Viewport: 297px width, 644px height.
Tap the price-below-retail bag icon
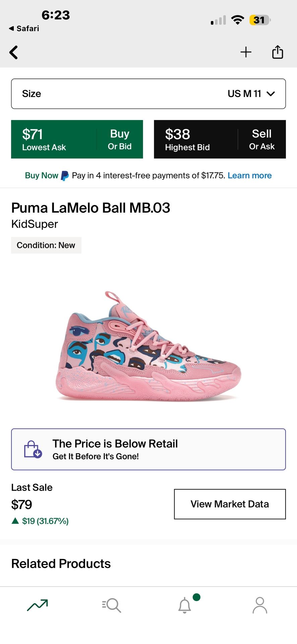click(33, 449)
